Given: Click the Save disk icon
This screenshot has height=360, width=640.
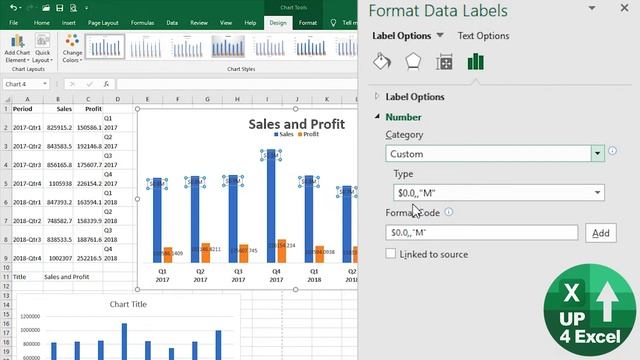Looking at the screenshot, I should click(60, 8).
